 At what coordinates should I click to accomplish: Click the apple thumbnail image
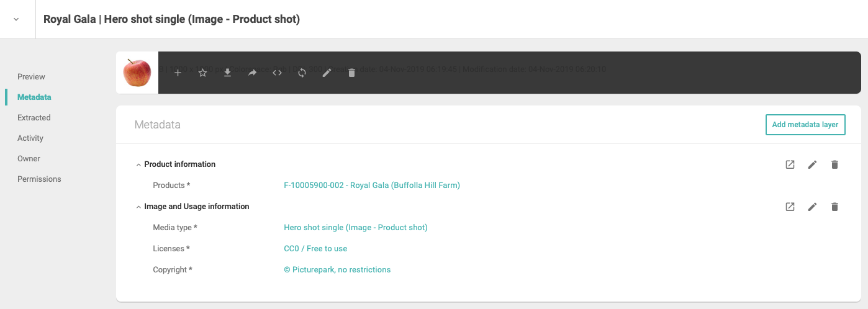[x=137, y=73]
